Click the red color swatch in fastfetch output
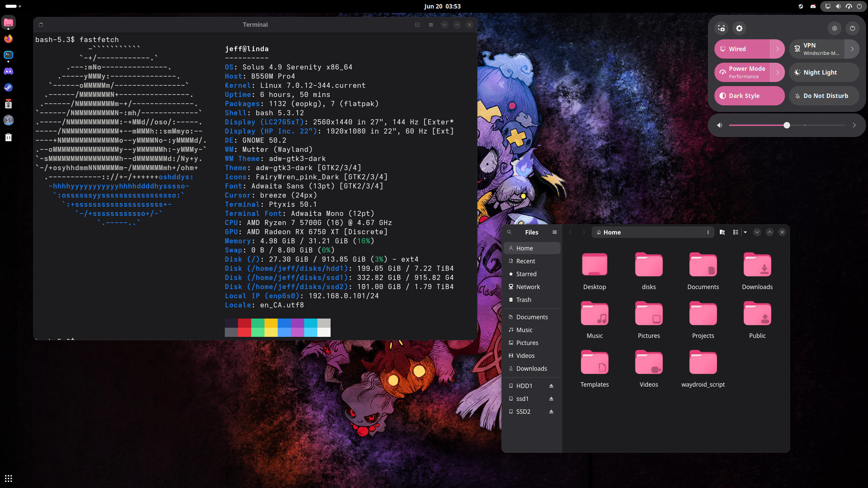Image resolution: width=868 pixels, height=488 pixels. click(244, 327)
